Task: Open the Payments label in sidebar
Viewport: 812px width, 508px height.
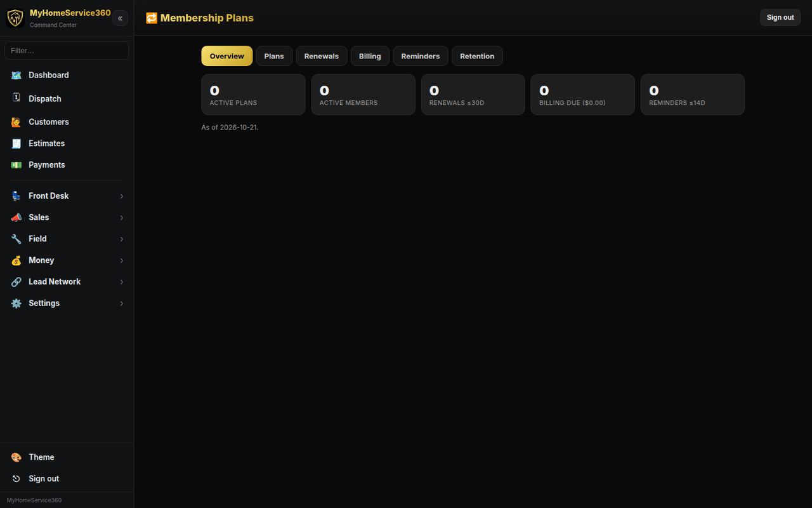Action: click(x=47, y=165)
